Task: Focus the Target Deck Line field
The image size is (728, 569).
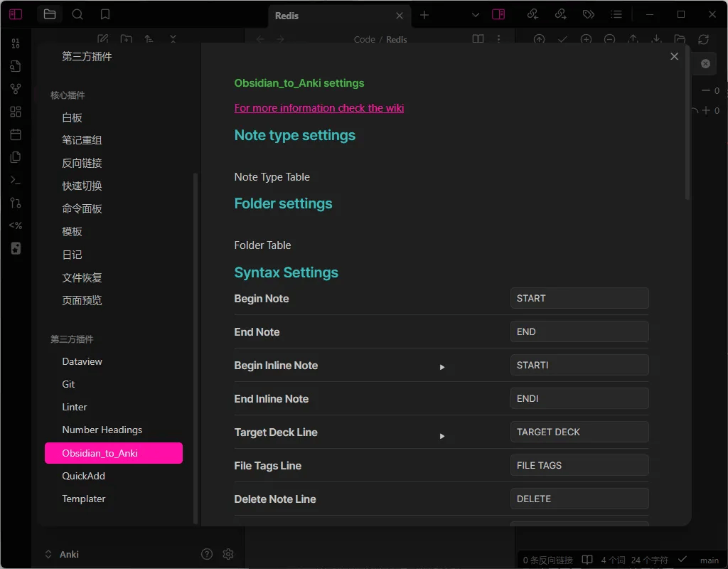Action: (579, 432)
